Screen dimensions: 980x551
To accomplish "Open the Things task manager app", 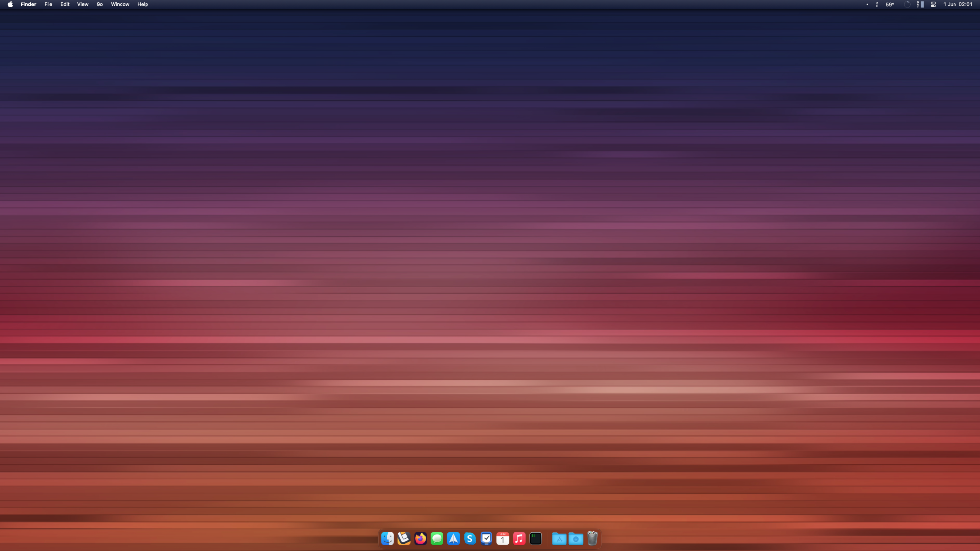I will click(x=486, y=539).
